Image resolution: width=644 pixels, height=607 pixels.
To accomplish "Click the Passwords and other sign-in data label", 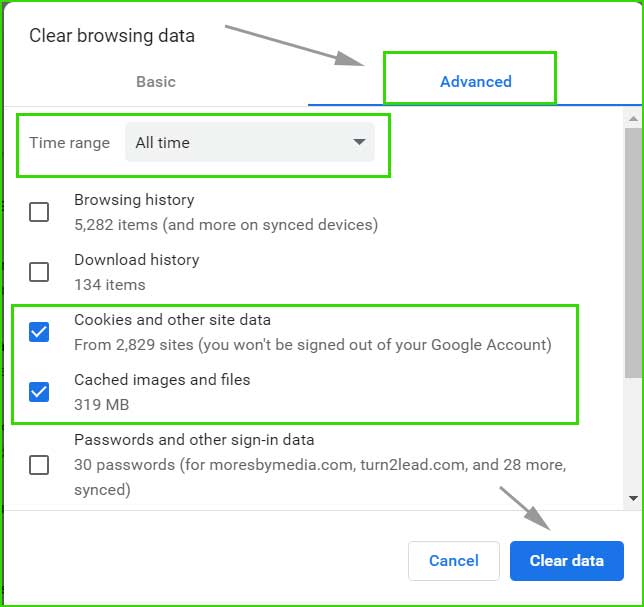I will coord(194,440).
